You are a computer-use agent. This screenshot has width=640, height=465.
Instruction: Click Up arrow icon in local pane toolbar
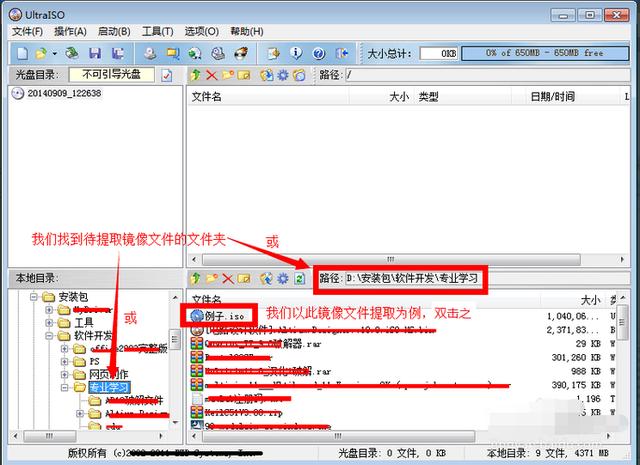pos(196,278)
